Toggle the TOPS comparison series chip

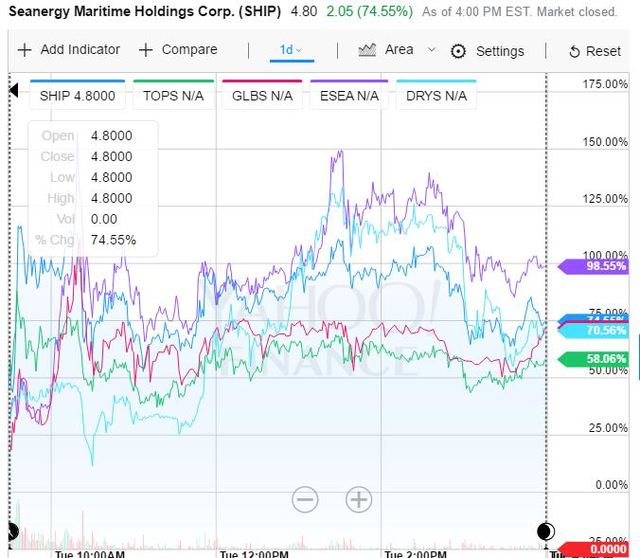pyautogui.click(x=172, y=96)
